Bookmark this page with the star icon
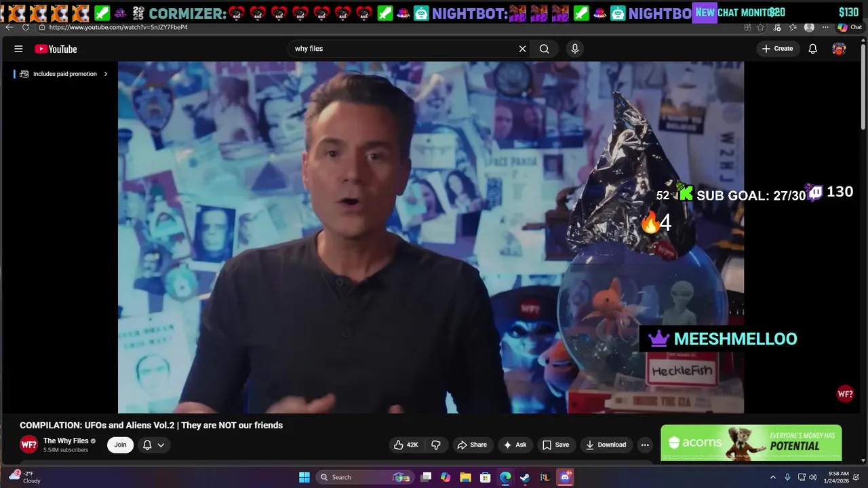The image size is (868, 488). [761, 27]
